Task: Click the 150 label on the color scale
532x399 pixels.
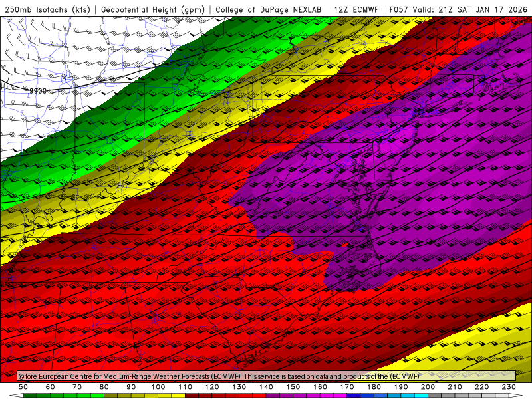Action: tap(293, 387)
